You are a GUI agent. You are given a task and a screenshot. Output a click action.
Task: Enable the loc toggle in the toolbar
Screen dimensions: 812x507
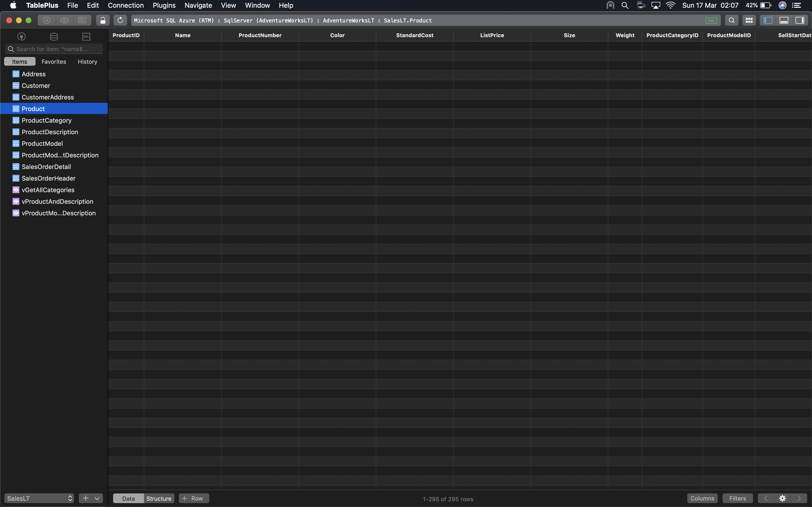pyautogui.click(x=712, y=20)
